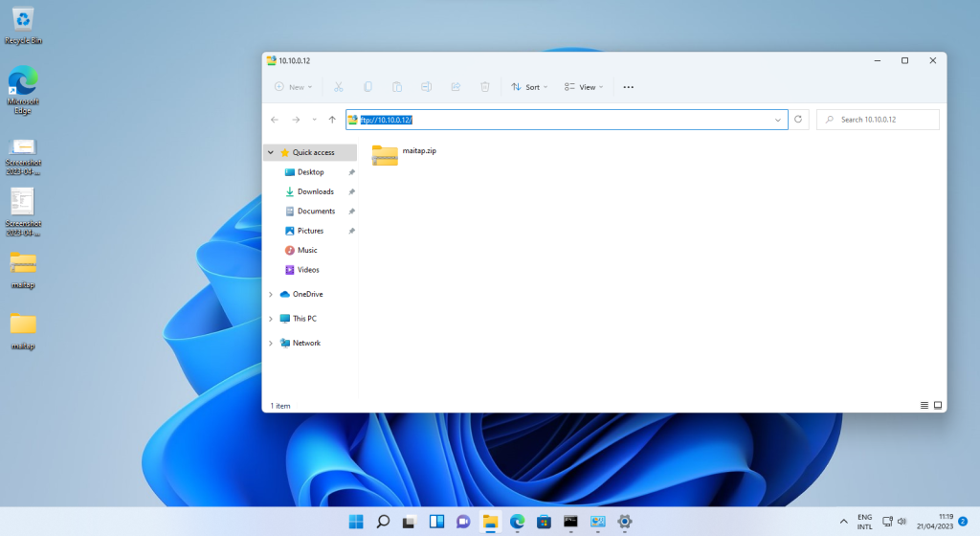Open Music in the sidebar
980x536 pixels.
coord(307,250)
